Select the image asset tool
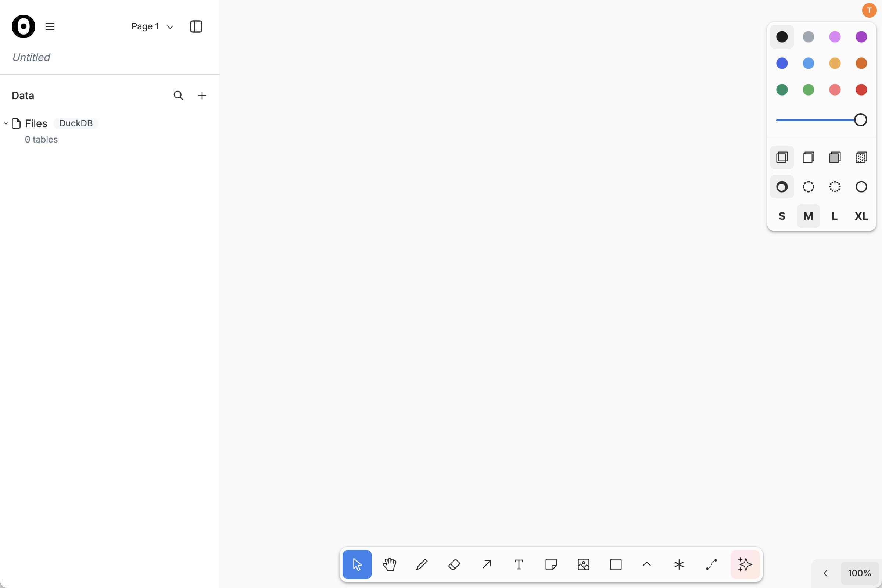Screen dimensions: 882x588 coord(584,564)
